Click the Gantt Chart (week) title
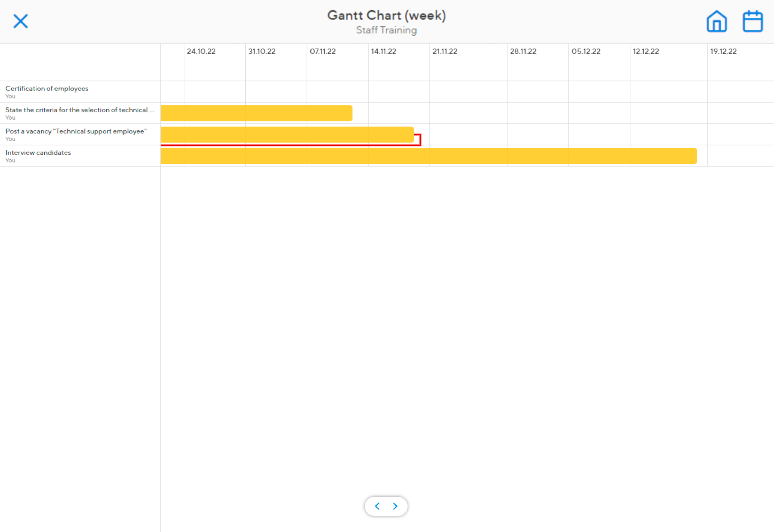This screenshot has height=532, width=774. point(386,15)
